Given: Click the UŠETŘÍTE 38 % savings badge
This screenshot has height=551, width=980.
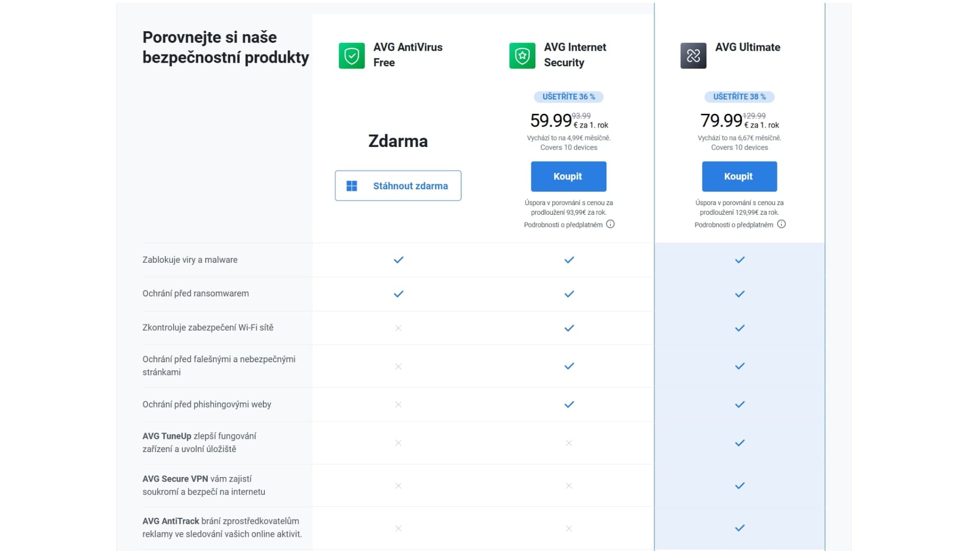Looking at the screenshot, I should coord(739,97).
